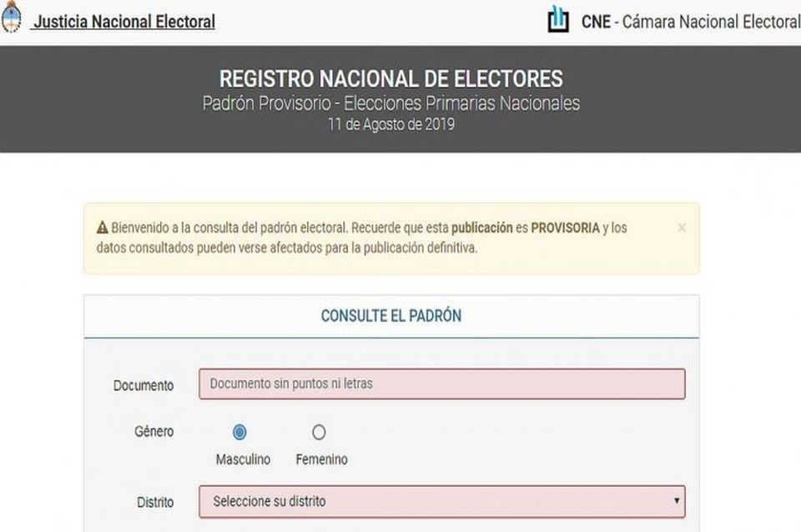Open the Justicia Nacional Electoral link
The image size is (801, 532).
(123, 22)
